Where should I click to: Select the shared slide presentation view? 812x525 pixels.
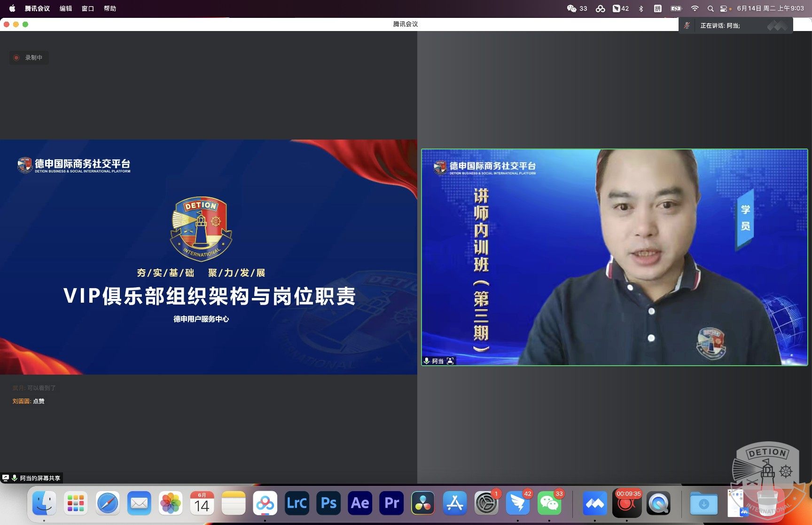click(208, 257)
